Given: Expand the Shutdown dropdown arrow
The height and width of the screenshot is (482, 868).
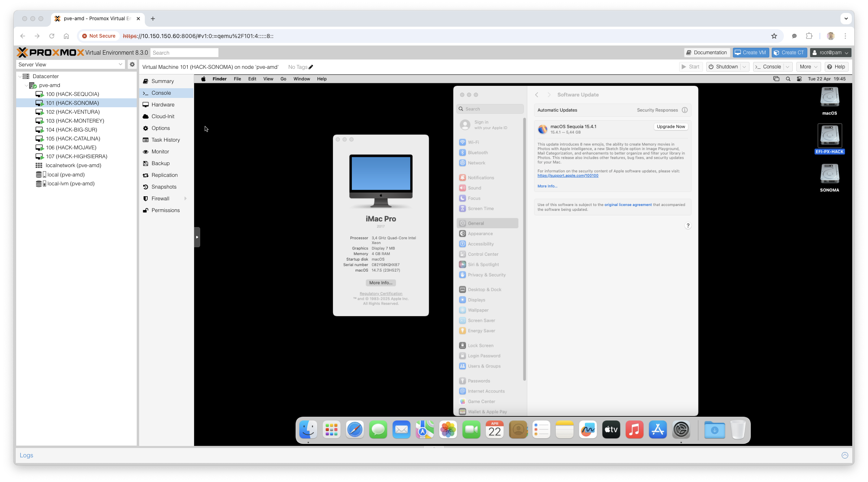Looking at the screenshot, I should [744, 67].
